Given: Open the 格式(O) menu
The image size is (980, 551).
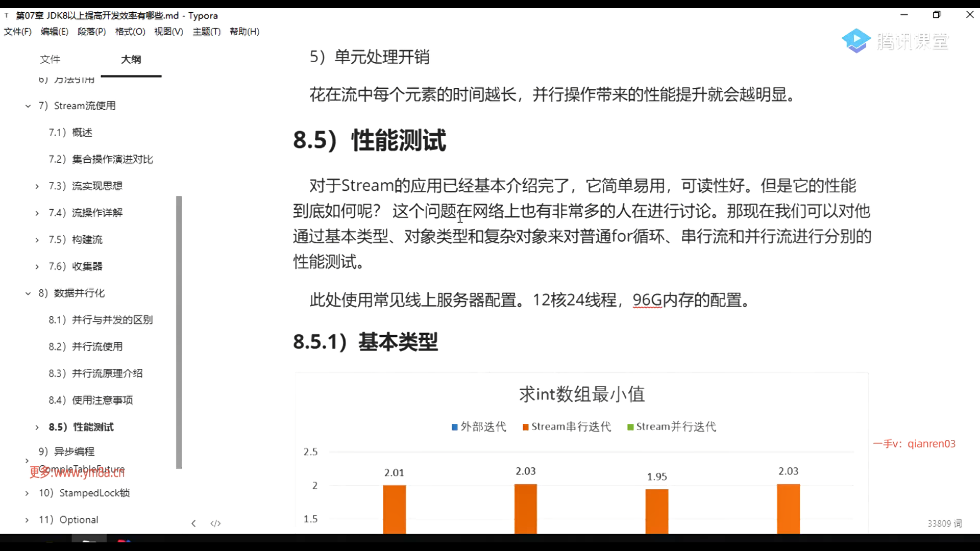Looking at the screenshot, I should [130, 32].
